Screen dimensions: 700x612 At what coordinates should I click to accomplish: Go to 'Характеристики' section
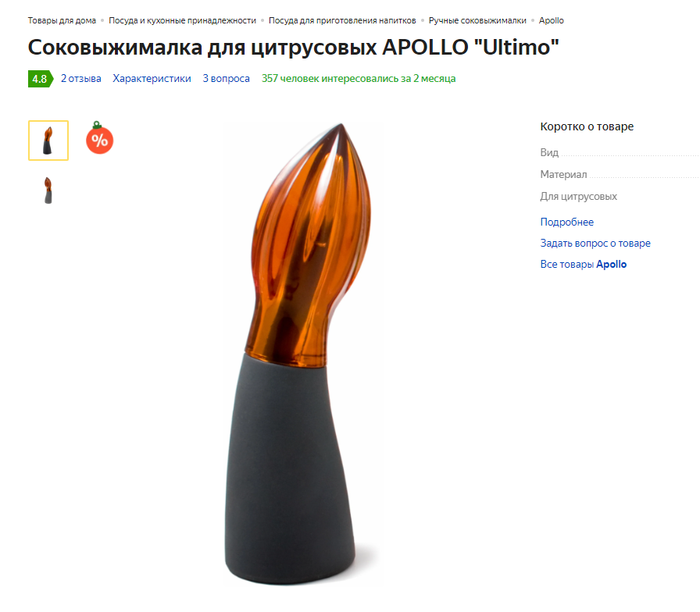152,79
